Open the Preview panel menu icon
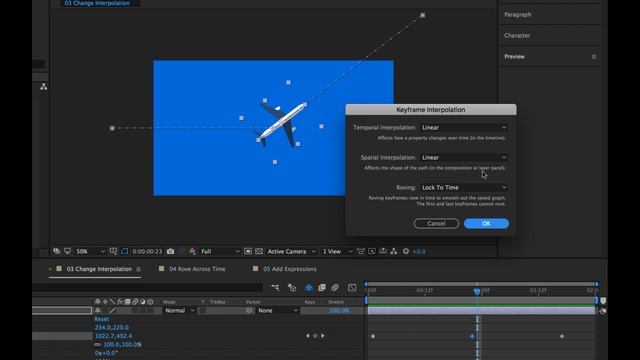Screen dimensions: 640x360 594,57
